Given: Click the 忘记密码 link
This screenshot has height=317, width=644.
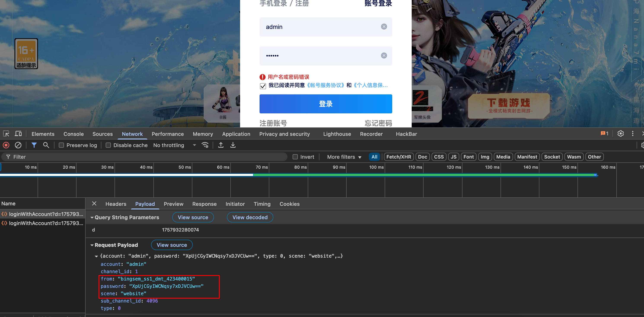Looking at the screenshot, I should [378, 123].
